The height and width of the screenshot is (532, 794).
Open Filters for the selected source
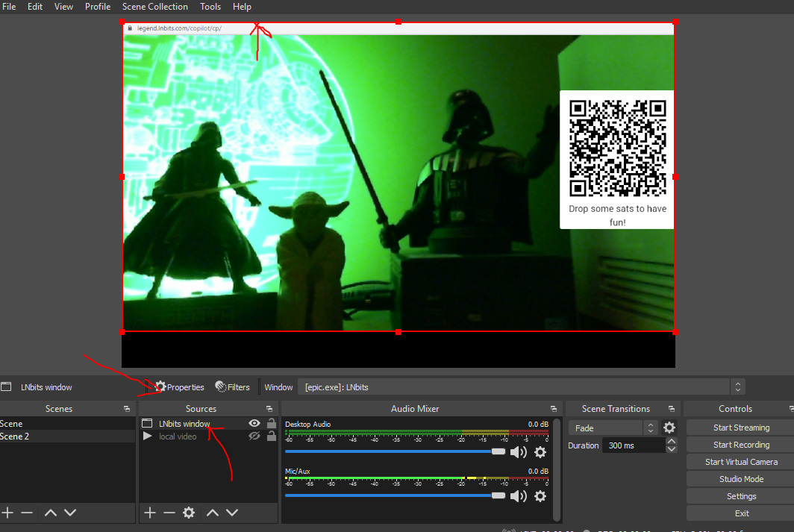tap(232, 387)
